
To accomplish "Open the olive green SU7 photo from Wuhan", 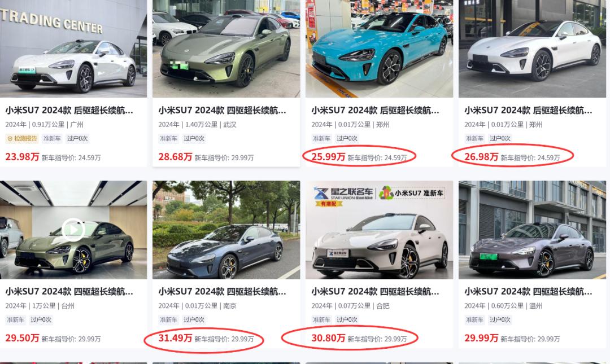I will (226, 49).
